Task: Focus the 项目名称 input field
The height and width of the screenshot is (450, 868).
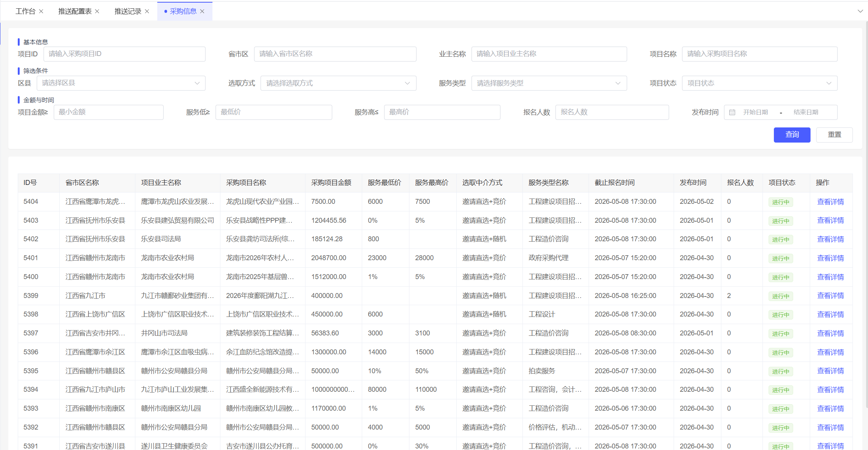Action: click(759, 54)
